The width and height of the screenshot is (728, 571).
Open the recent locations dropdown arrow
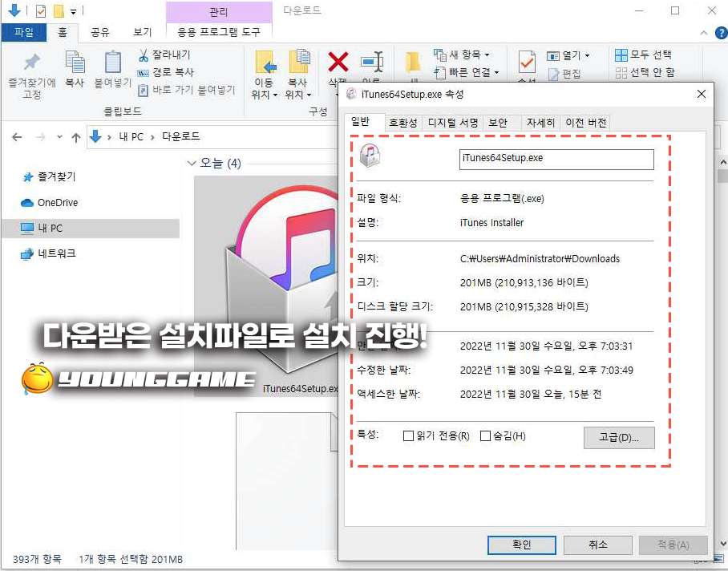(x=59, y=137)
